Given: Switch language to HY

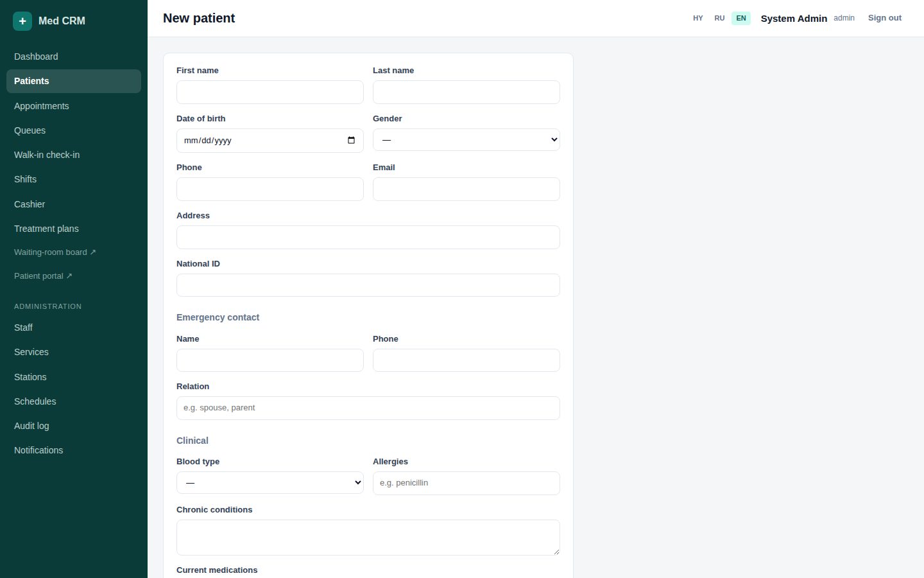Looking at the screenshot, I should 698,18.
